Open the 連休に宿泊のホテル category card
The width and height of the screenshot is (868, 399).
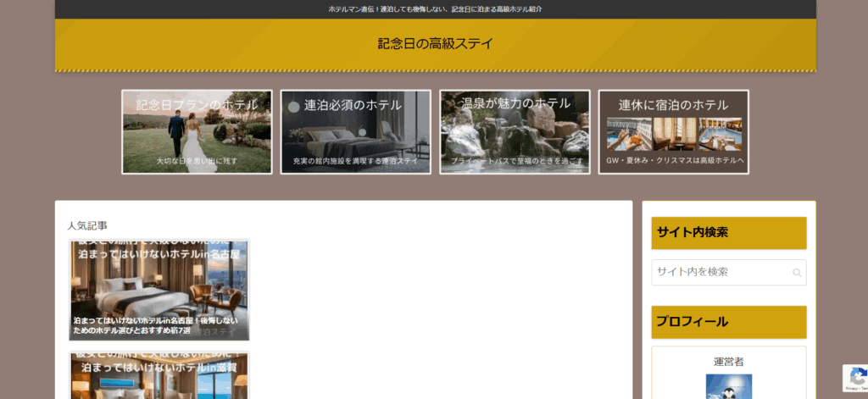(x=673, y=131)
